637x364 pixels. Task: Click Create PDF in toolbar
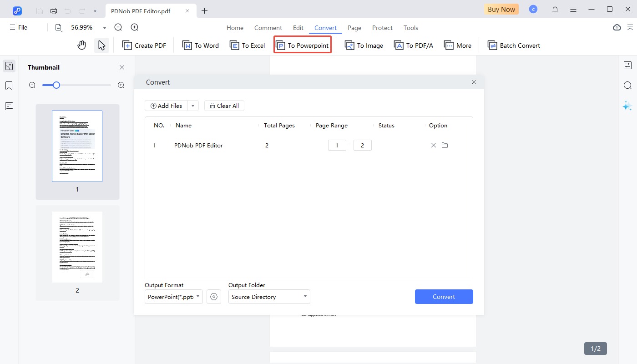[x=144, y=45]
